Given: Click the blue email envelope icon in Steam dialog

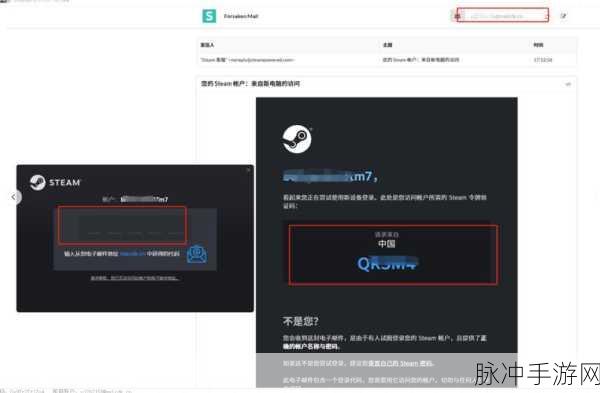Looking at the screenshot, I should click(197, 254).
